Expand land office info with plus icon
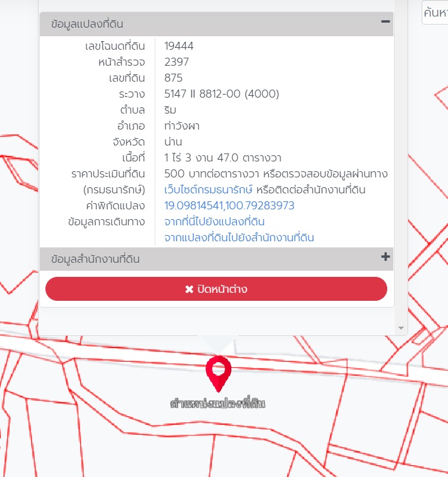The width and height of the screenshot is (448, 477). click(385, 257)
